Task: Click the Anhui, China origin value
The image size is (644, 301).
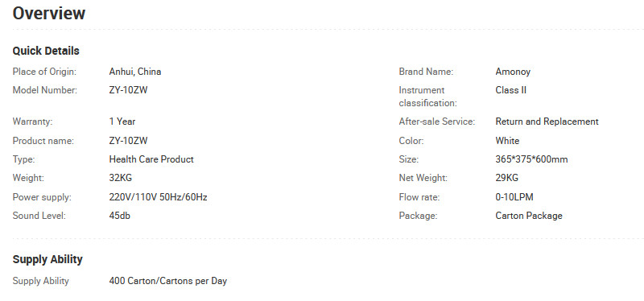Action: click(x=135, y=72)
